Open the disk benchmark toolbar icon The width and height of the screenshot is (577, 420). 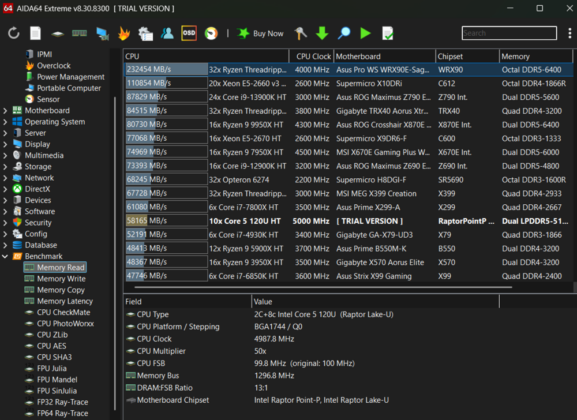(57, 34)
